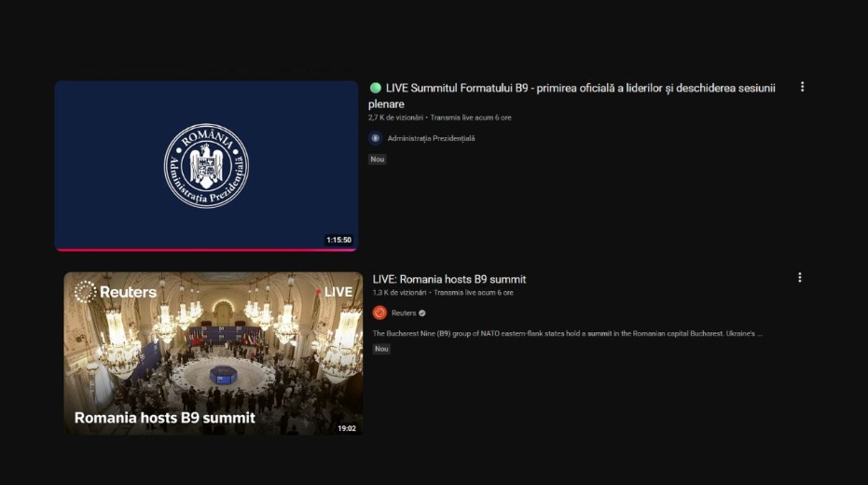Screen dimensions: 868x485
Task: Click red LIVE indicator on Reuters thumbnail
Action: (x=335, y=292)
